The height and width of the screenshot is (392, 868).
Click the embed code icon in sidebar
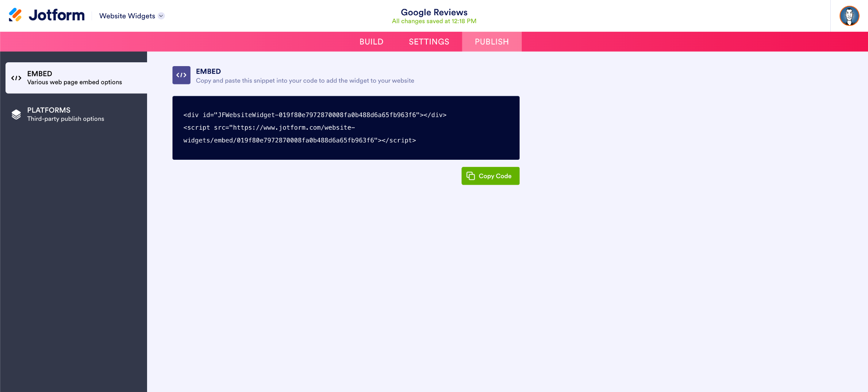16,78
